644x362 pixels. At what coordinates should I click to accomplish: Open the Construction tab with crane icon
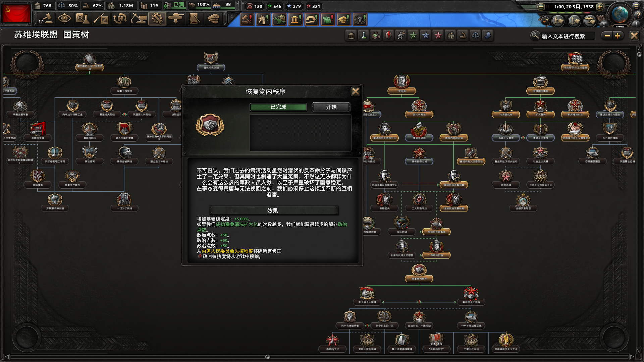139,19
